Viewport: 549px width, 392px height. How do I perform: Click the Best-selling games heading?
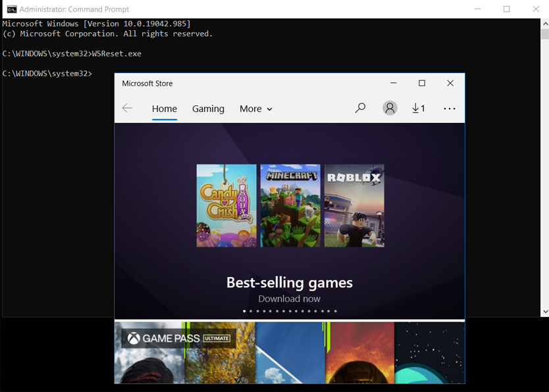[290, 283]
